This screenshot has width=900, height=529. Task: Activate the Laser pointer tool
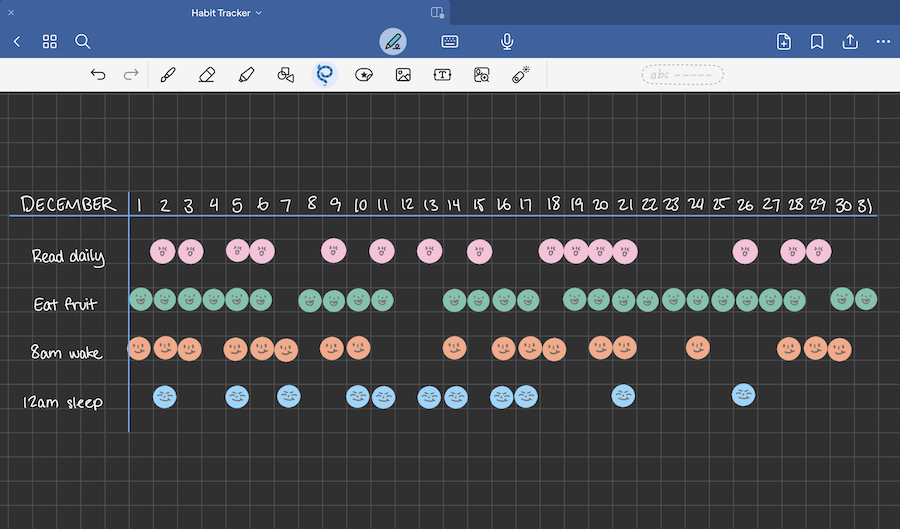(521, 75)
